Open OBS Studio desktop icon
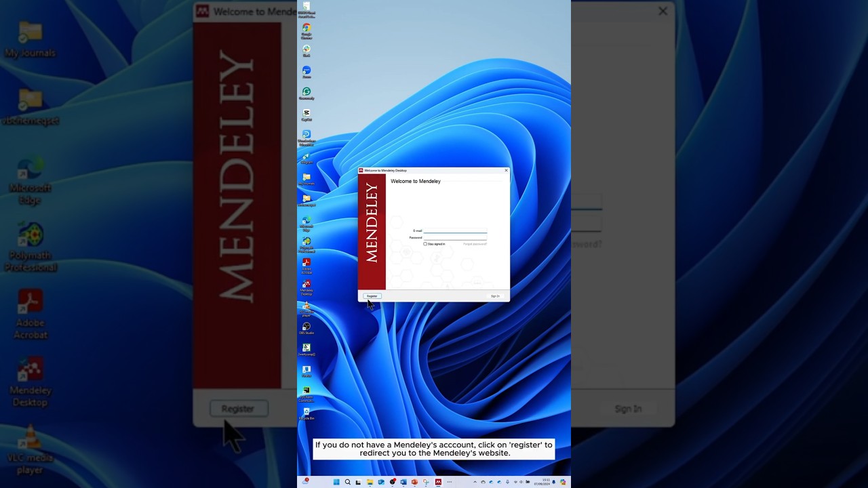This screenshot has height=488, width=868. (x=307, y=329)
